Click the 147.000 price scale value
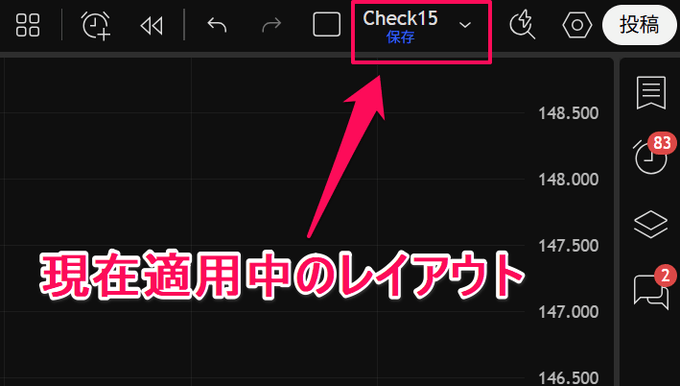The image size is (680, 386). point(568,311)
